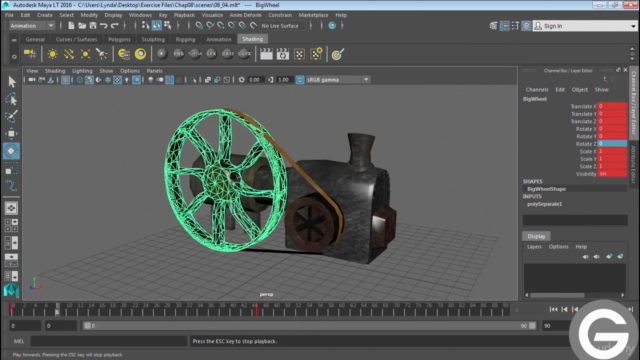640x360 pixels.
Task: Redo the last action
Action: [115, 26]
